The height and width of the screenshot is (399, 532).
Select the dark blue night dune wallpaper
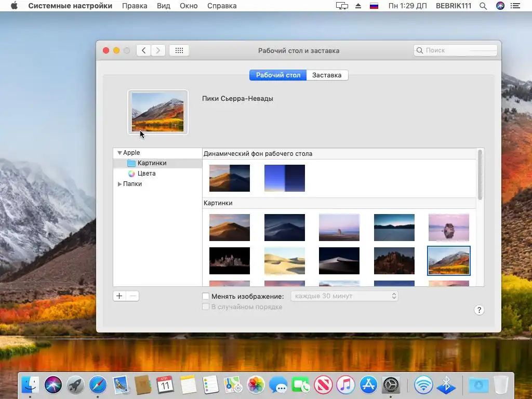tap(285, 228)
